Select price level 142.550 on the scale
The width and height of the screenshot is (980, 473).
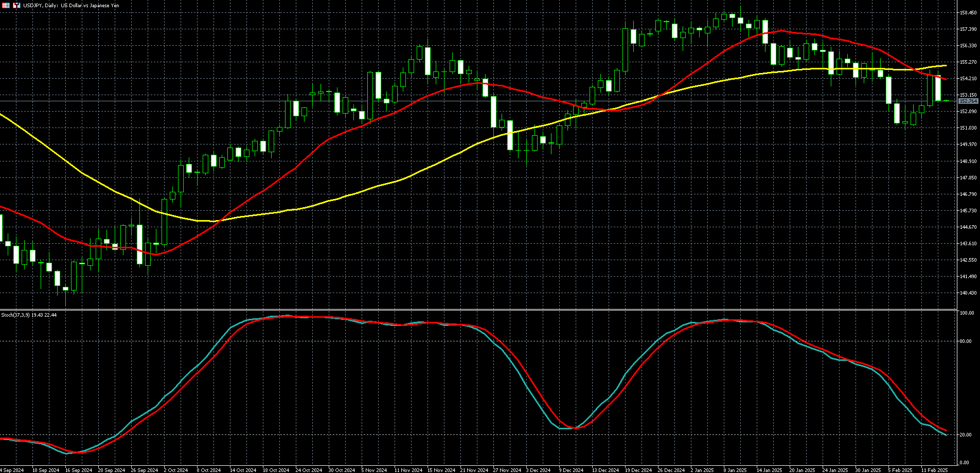click(968, 260)
